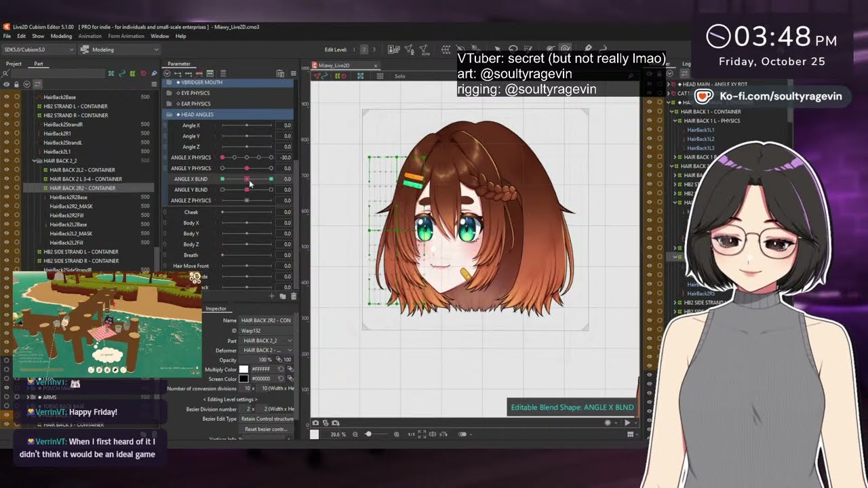Open the Modeling menu
This screenshot has height=488, width=868.
point(61,36)
